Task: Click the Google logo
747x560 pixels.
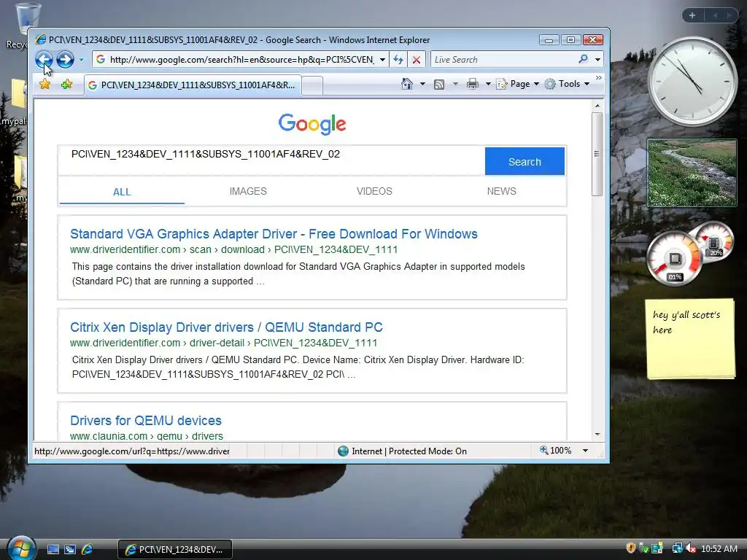Action: click(x=312, y=124)
